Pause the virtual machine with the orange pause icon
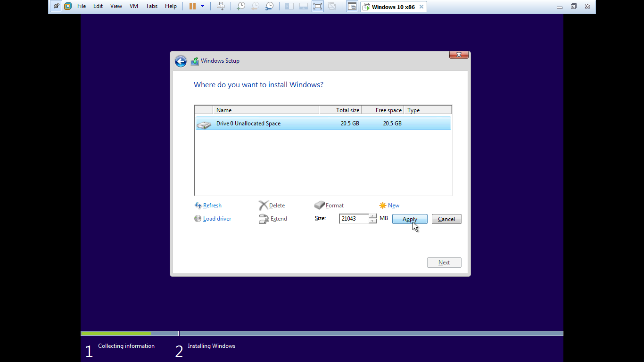644x362 pixels. click(192, 6)
